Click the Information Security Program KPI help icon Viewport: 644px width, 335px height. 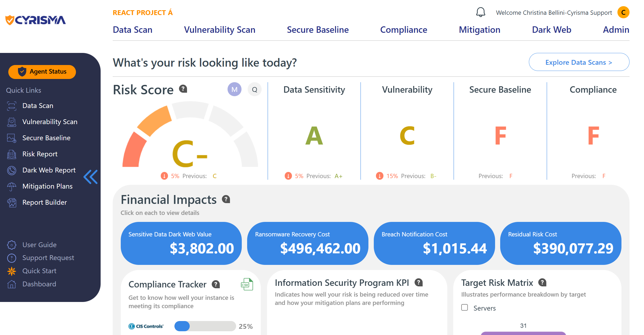click(419, 282)
